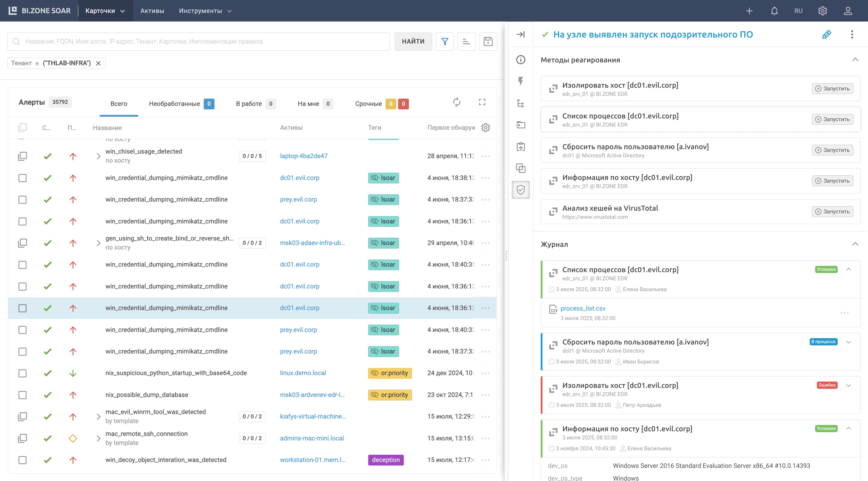Open the Инструменты dropdown menu
The width and height of the screenshot is (868, 481).
[x=205, y=11]
